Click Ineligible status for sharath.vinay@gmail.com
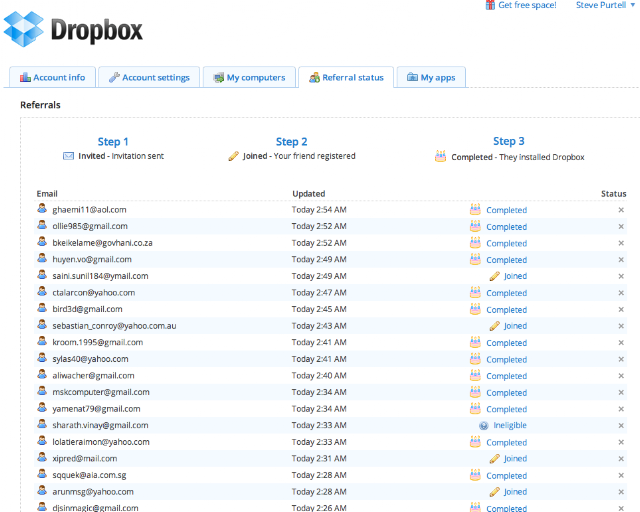Image resolution: width=640 pixels, height=512 pixels. point(510,425)
